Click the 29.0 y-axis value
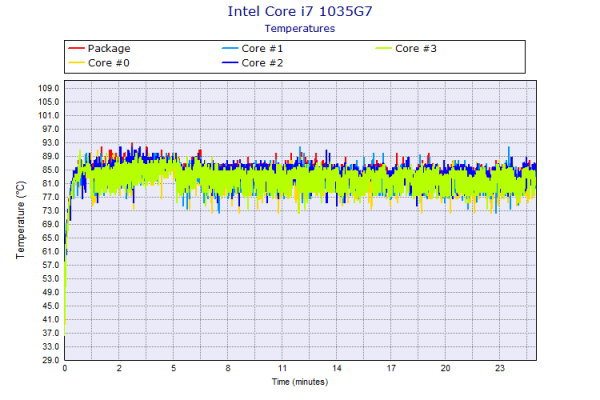 (51, 360)
